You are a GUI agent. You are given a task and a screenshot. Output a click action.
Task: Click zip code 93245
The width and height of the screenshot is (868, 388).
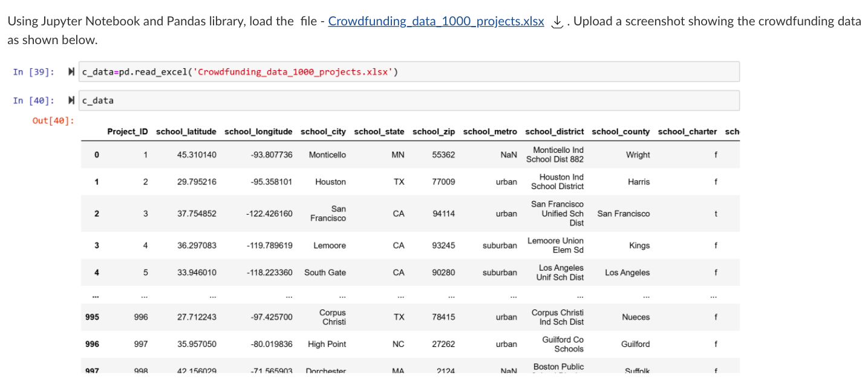(444, 245)
